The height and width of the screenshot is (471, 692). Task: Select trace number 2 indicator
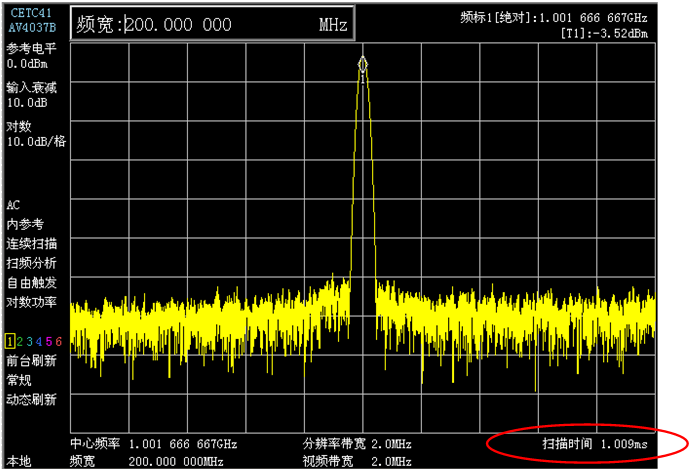point(20,341)
